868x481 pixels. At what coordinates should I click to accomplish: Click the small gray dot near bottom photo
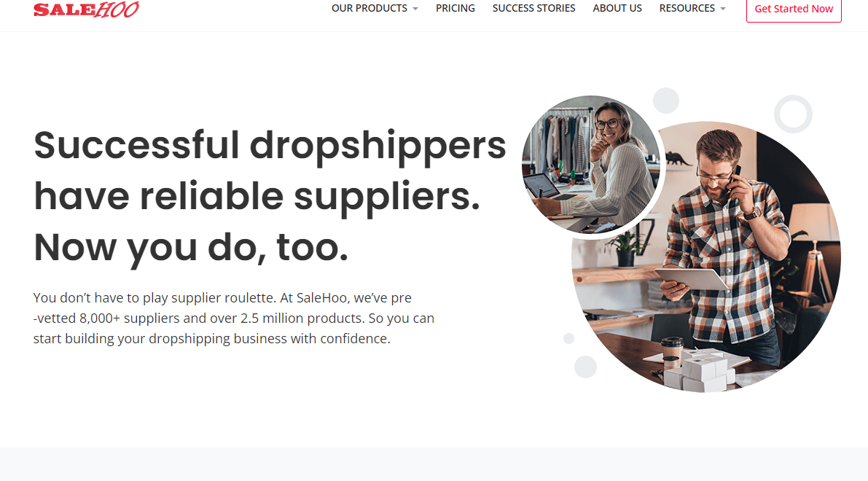[568, 338]
